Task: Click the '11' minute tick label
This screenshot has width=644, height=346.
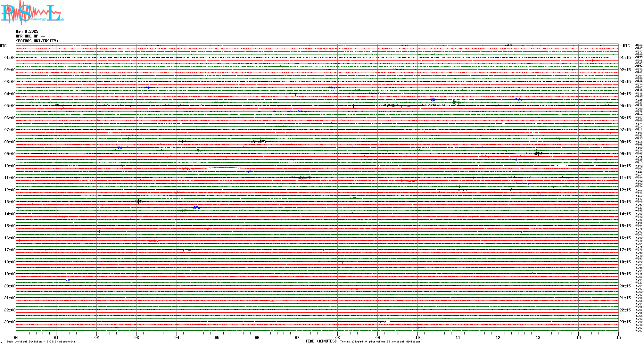Action: pos(458,337)
